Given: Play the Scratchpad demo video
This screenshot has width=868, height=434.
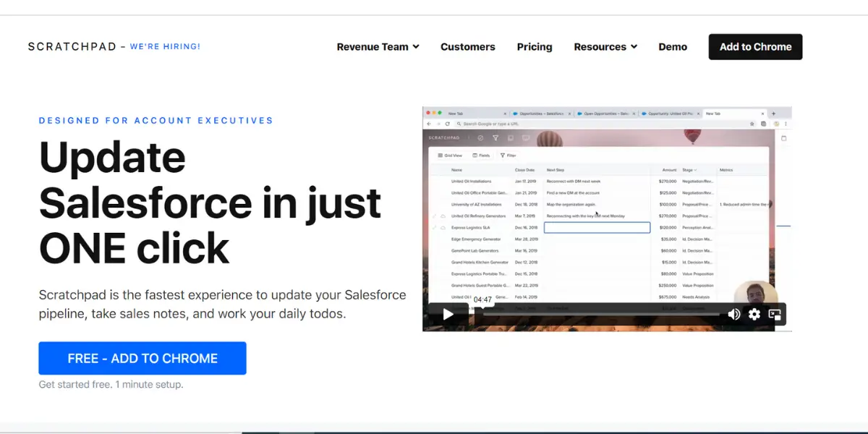Looking at the screenshot, I should (448, 314).
